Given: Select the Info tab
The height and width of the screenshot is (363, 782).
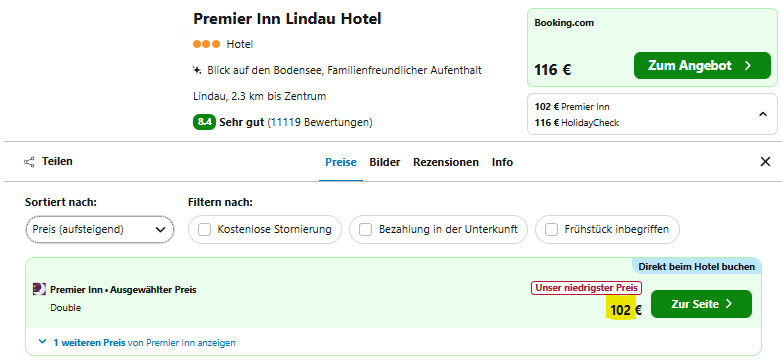Looking at the screenshot, I should tap(502, 162).
